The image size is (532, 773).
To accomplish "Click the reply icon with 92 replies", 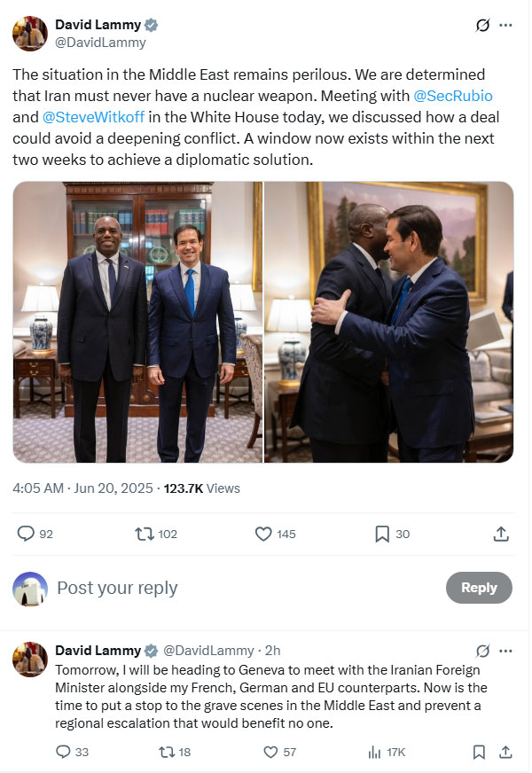I will (27, 534).
